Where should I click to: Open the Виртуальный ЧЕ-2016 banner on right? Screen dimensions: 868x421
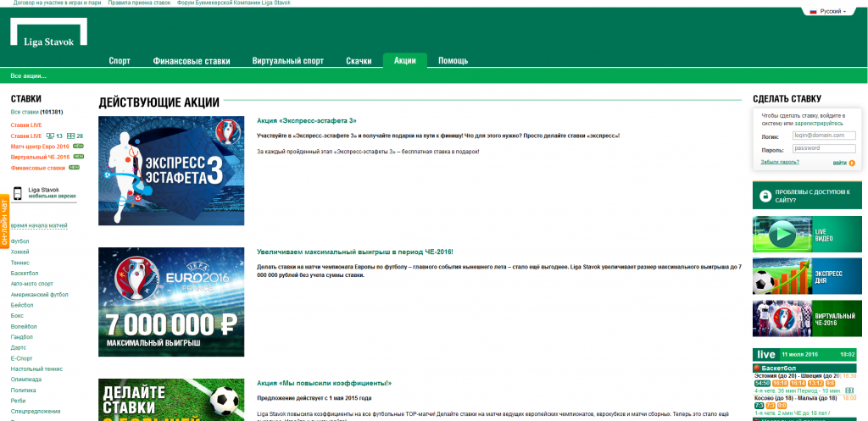[x=807, y=319]
